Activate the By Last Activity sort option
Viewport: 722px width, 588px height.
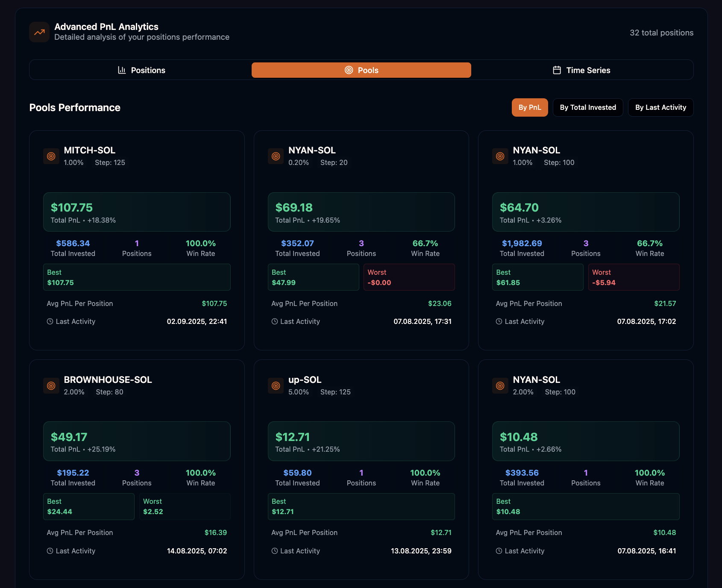pos(660,107)
